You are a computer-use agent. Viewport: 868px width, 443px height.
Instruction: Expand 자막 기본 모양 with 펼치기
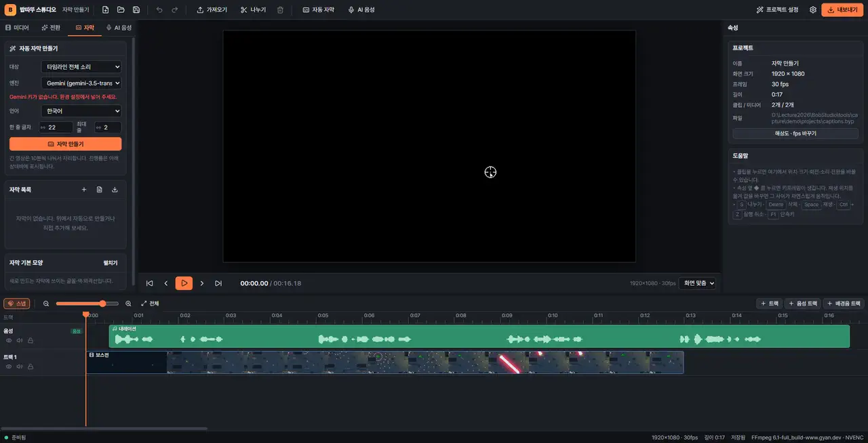(x=110, y=263)
